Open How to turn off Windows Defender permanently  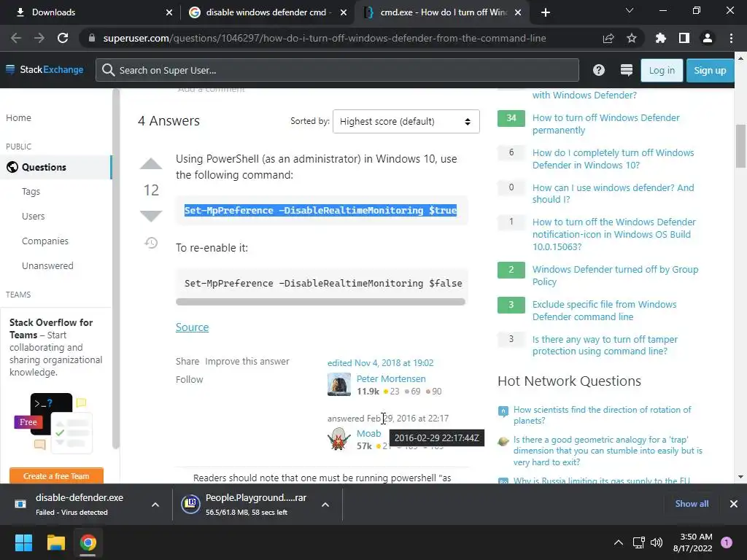tap(606, 124)
